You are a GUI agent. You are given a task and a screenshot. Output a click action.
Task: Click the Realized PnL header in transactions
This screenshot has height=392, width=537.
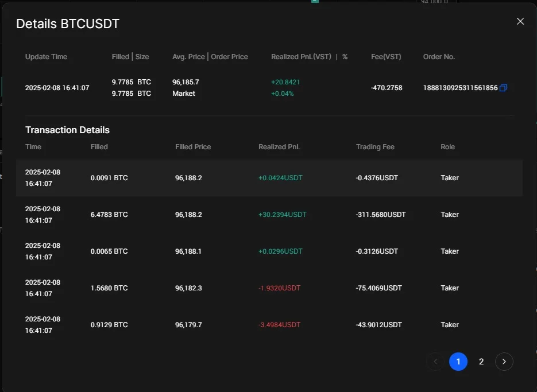pos(279,147)
